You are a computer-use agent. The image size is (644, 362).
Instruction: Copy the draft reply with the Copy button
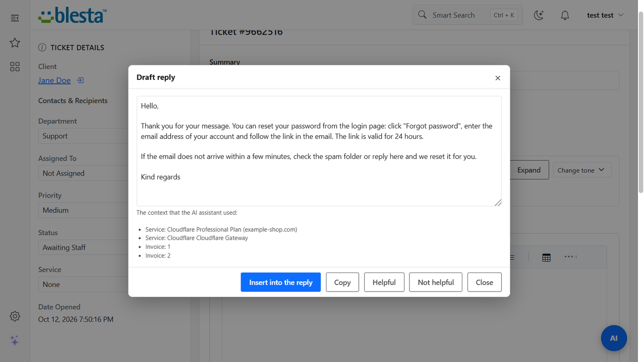342,282
